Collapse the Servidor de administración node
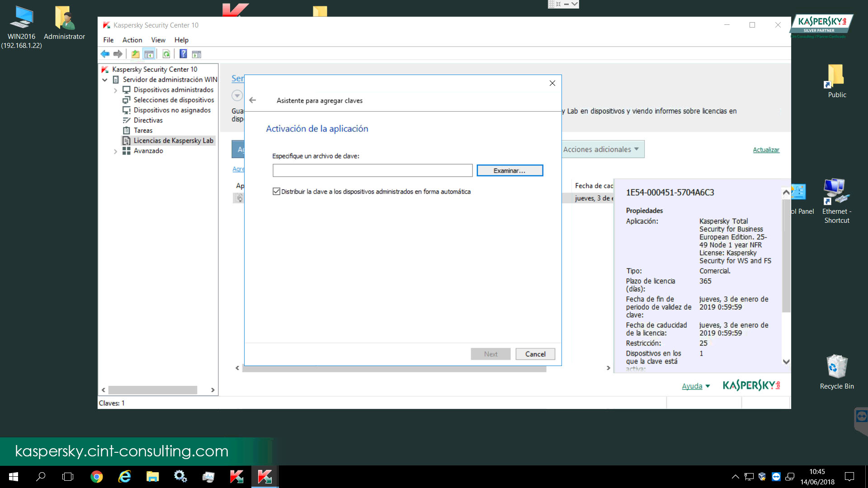Screen dimensions: 868x488 [105, 80]
